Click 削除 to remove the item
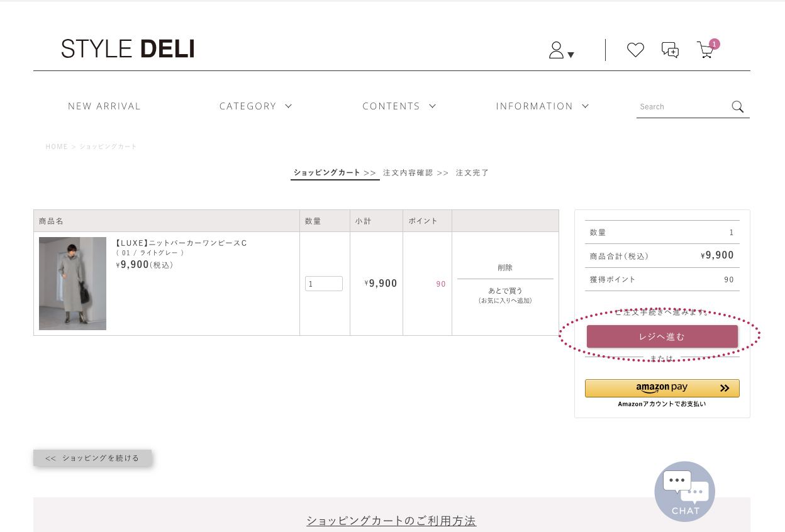Image resolution: width=785 pixels, height=532 pixels. point(505,267)
